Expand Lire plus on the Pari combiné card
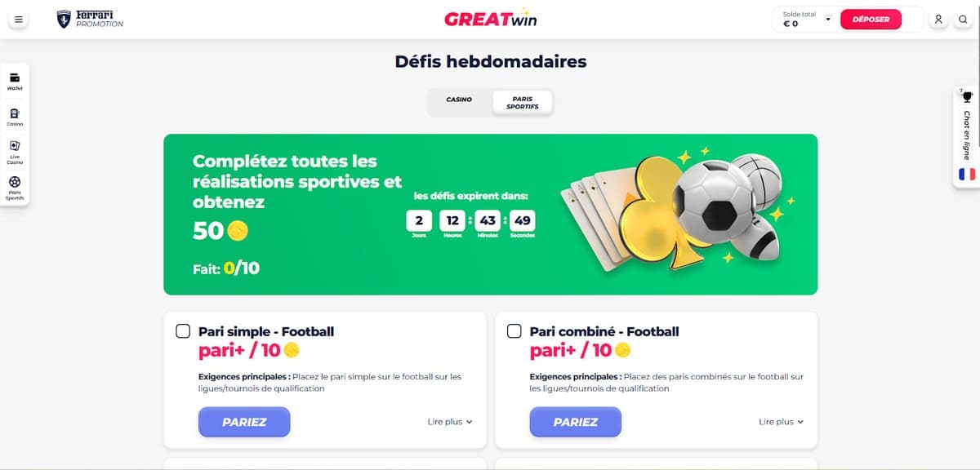980x470 pixels. (781, 422)
